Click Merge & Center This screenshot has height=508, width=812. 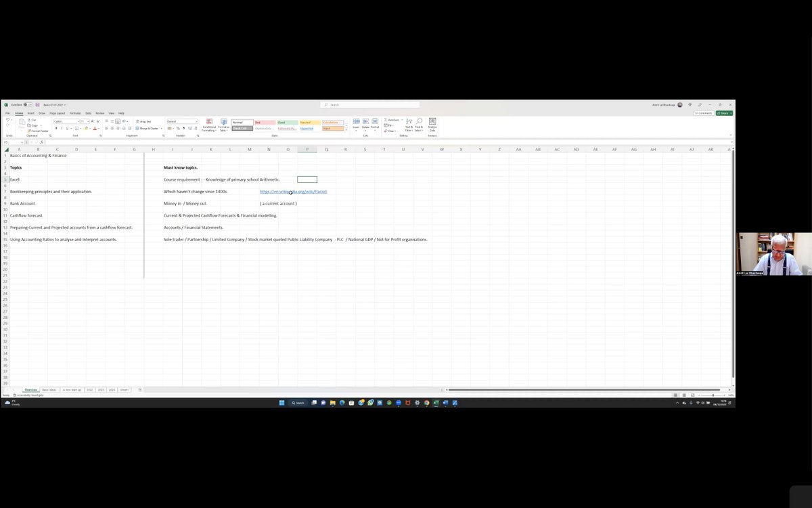148,128
